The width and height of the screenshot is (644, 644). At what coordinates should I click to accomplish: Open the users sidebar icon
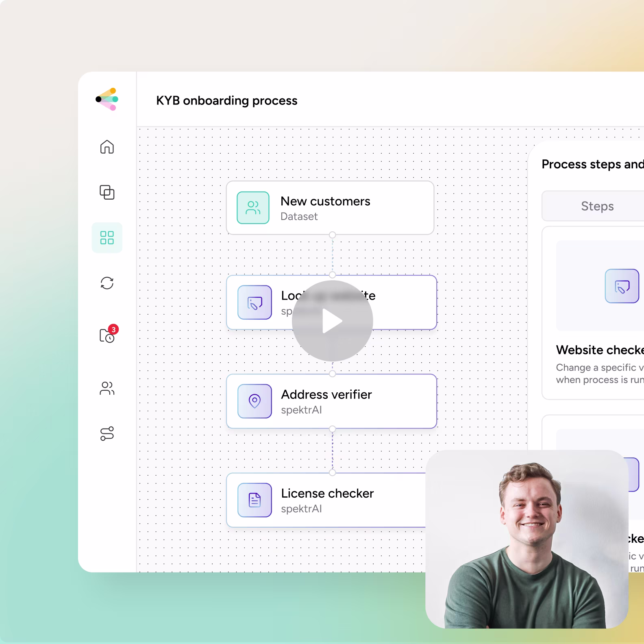[x=107, y=388]
